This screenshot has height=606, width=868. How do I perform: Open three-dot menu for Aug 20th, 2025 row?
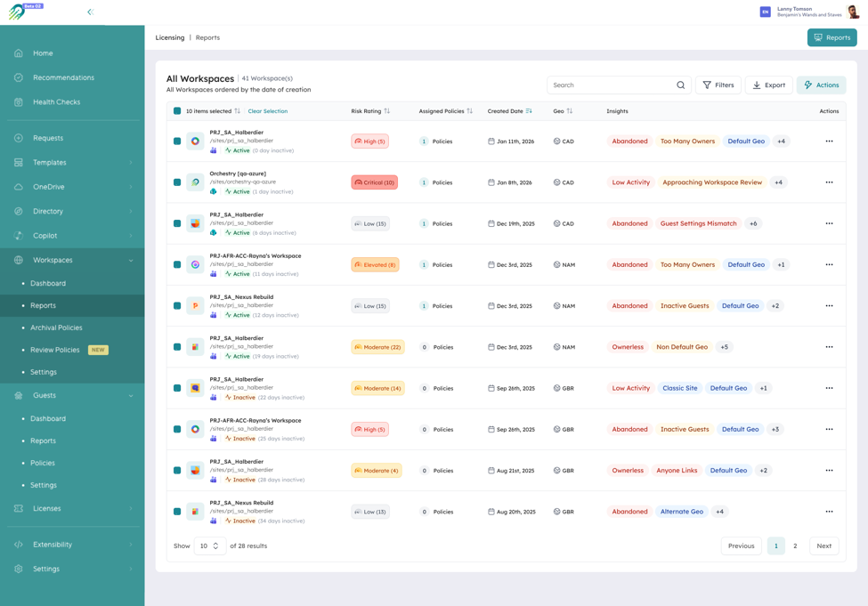[x=829, y=512]
